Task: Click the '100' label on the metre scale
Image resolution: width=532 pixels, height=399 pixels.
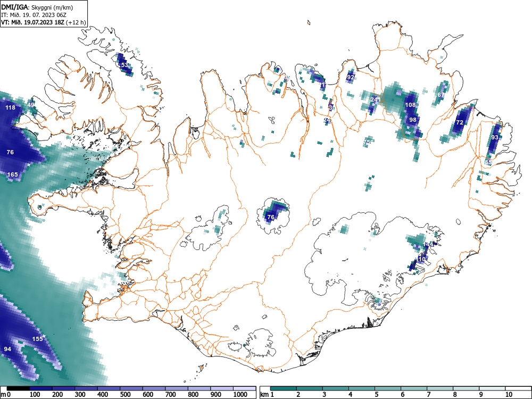Action: tap(35, 395)
